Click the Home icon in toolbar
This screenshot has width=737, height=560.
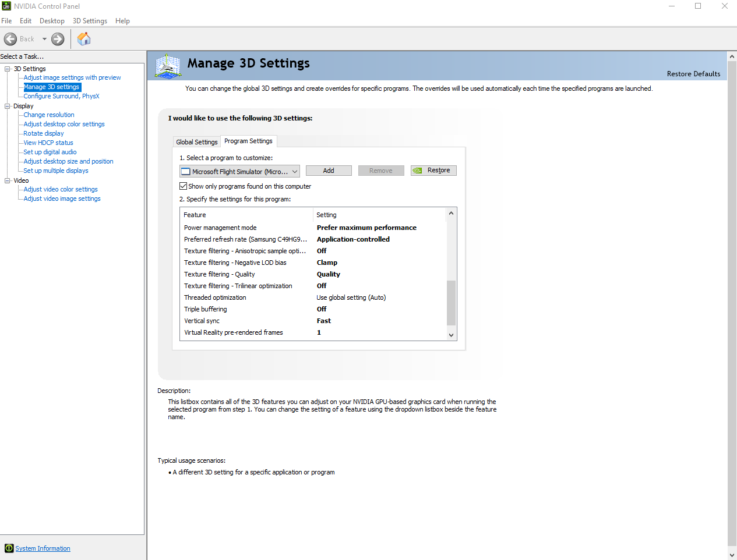coord(84,39)
